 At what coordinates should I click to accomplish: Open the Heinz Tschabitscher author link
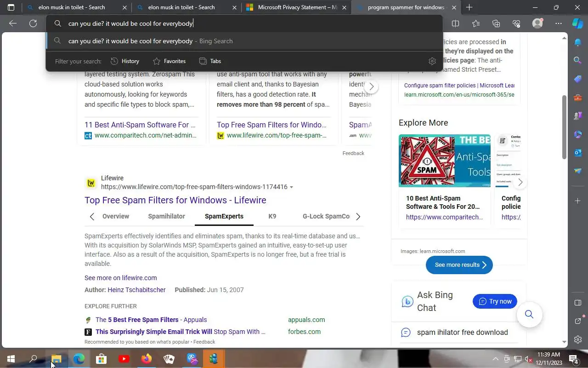coord(136,290)
